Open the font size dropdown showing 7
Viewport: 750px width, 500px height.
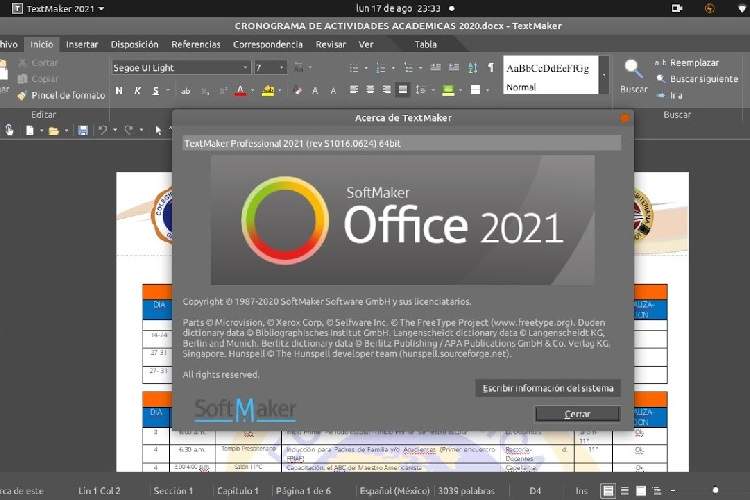(282, 68)
